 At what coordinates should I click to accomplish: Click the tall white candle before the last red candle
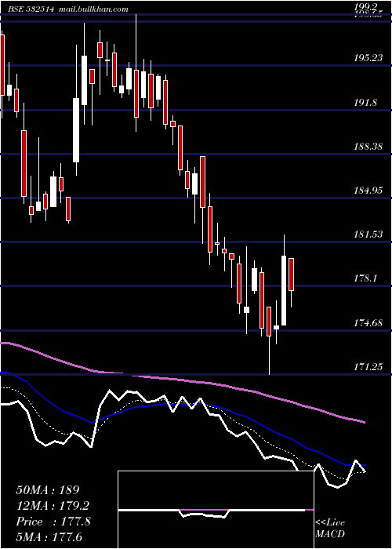click(284, 291)
